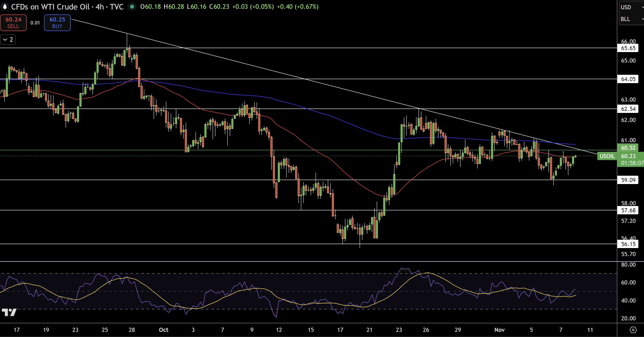Click the TradingView logo watermark
The height and width of the screenshot is (337, 644).
(9, 312)
